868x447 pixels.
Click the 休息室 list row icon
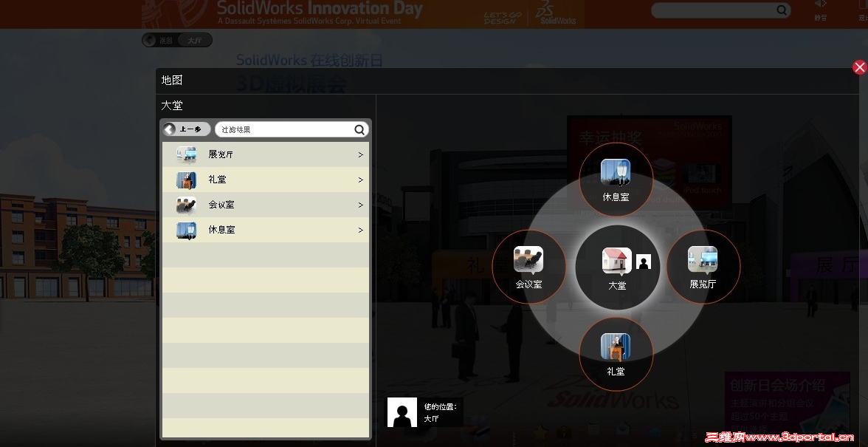[187, 230]
